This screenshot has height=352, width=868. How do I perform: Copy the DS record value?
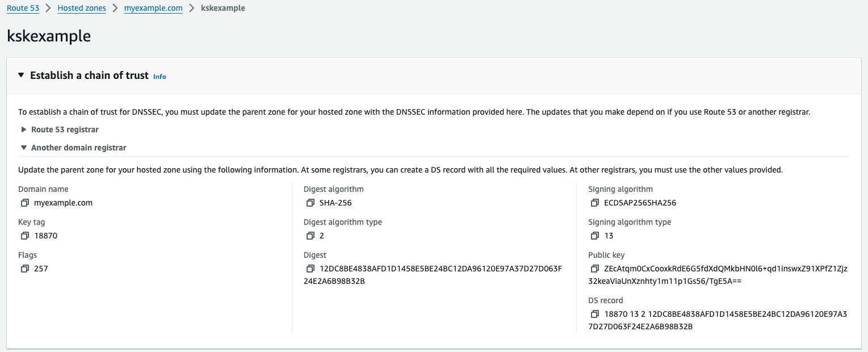(595, 314)
